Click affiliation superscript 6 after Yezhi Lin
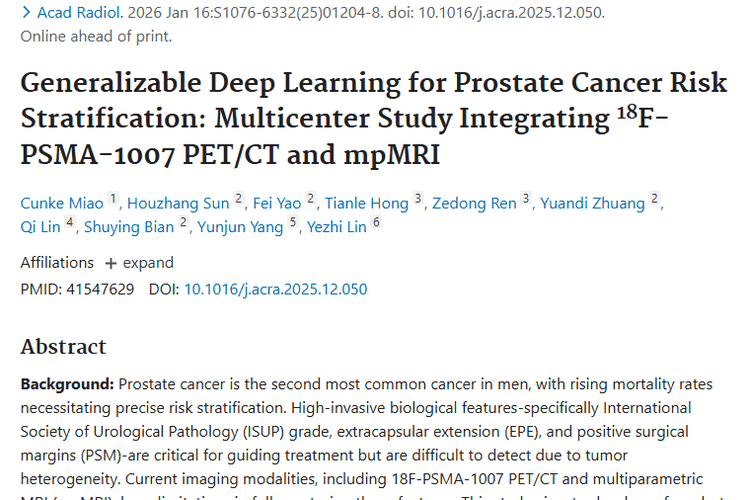The image size is (750, 500). click(x=376, y=222)
